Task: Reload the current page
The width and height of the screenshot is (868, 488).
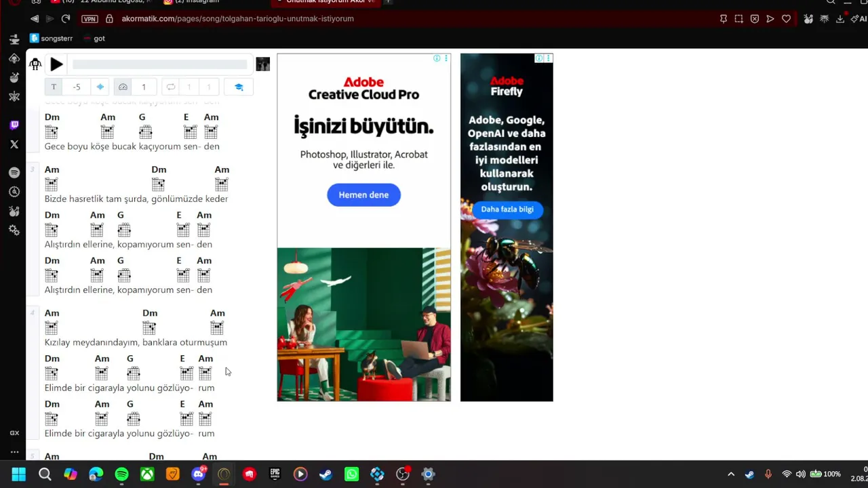Action: pyautogui.click(x=66, y=19)
